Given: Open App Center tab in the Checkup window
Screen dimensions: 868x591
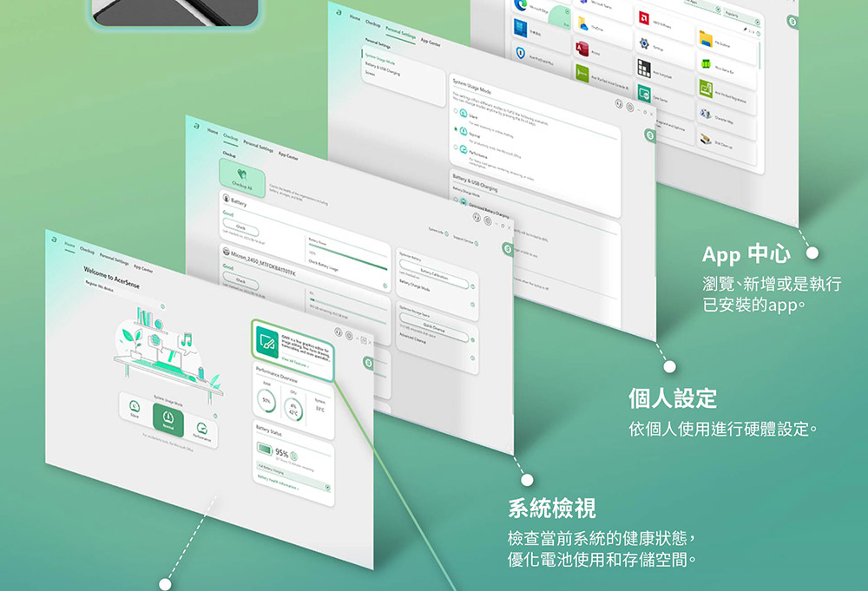Looking at the screenshot, I should point(288,156).
